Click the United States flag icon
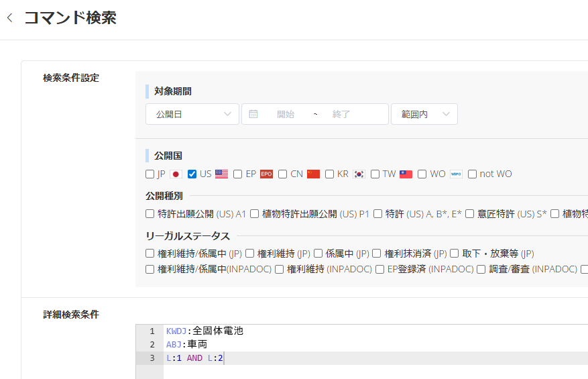Viewport: 588px width, 379px height. 221,174
